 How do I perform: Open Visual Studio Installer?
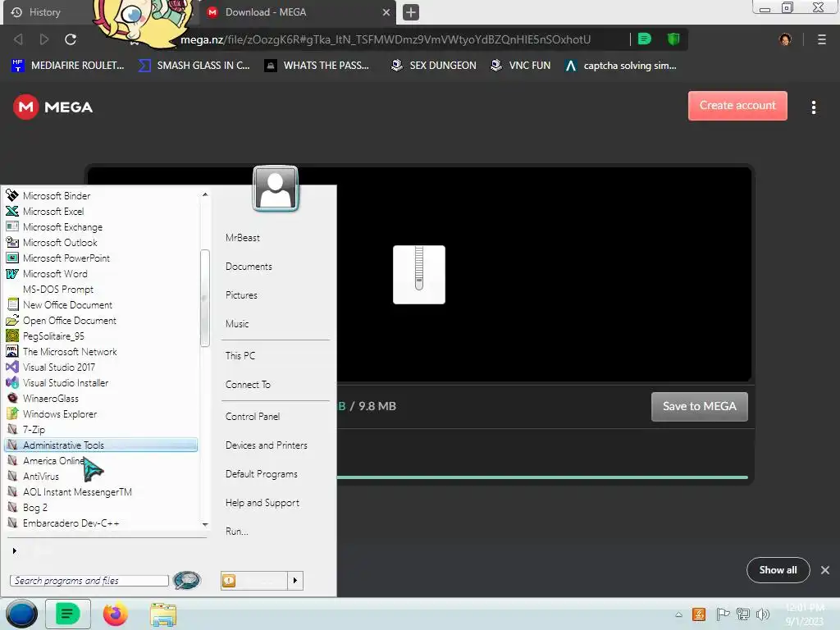[x=66, y=383]
